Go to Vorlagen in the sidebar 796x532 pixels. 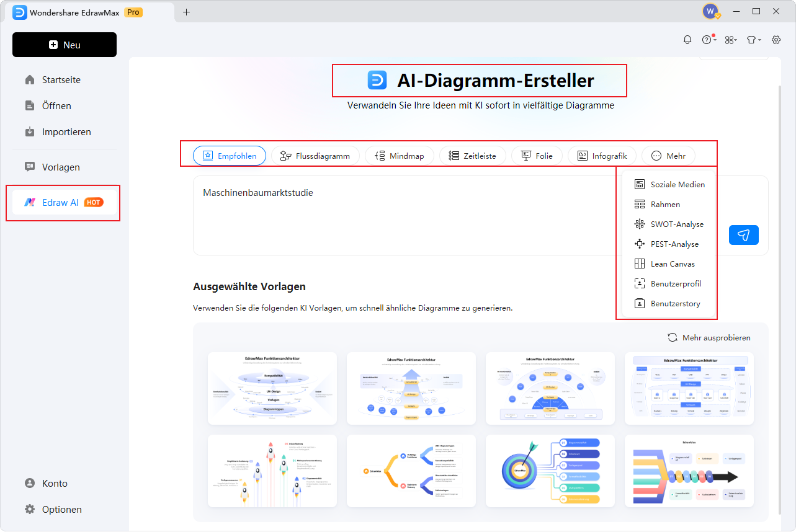coord(60,167)
